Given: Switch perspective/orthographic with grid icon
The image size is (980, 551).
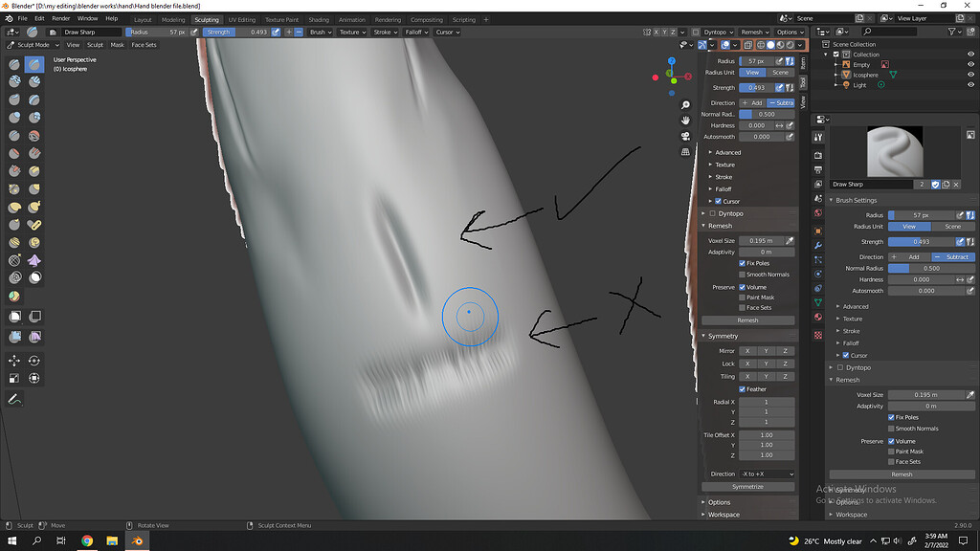Looking at the screenshot, I should tap(685, 152).
